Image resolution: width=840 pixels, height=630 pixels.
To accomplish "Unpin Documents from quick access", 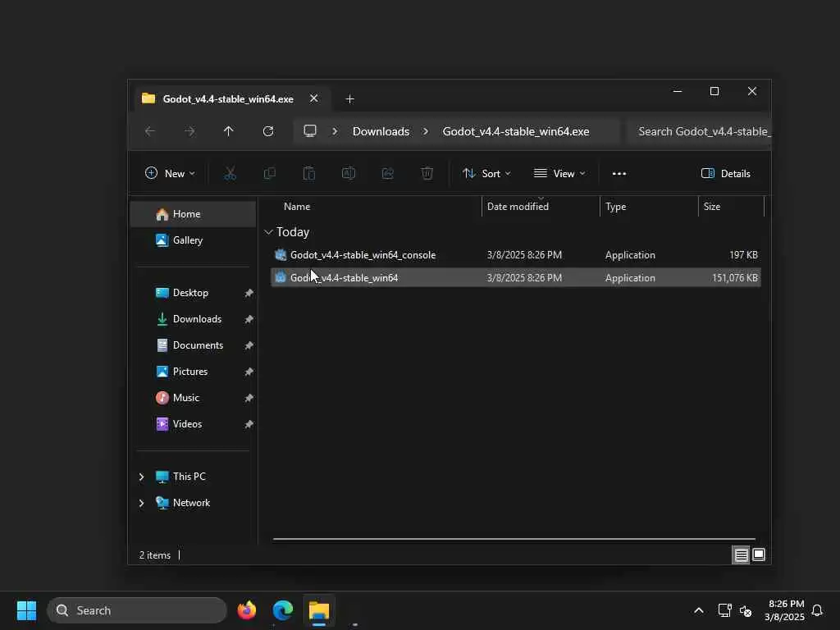I will pyautogui.click(x=249, y=345).
